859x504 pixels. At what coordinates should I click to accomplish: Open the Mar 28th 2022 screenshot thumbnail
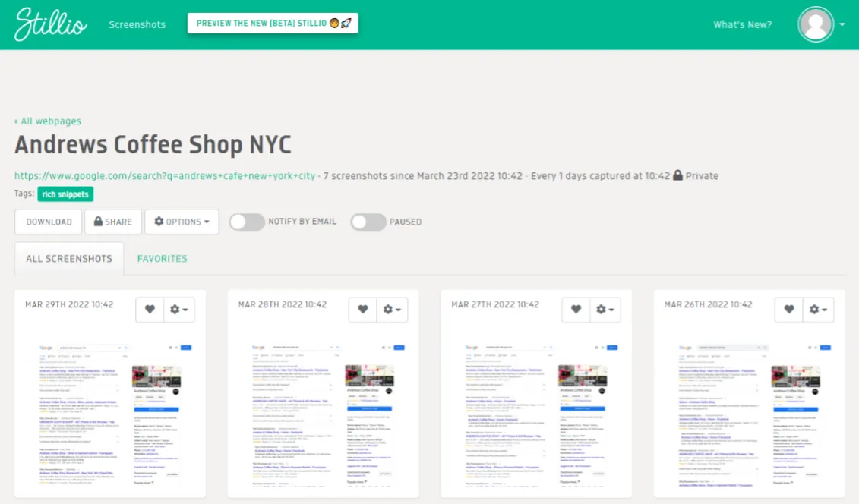coord(324,414)
